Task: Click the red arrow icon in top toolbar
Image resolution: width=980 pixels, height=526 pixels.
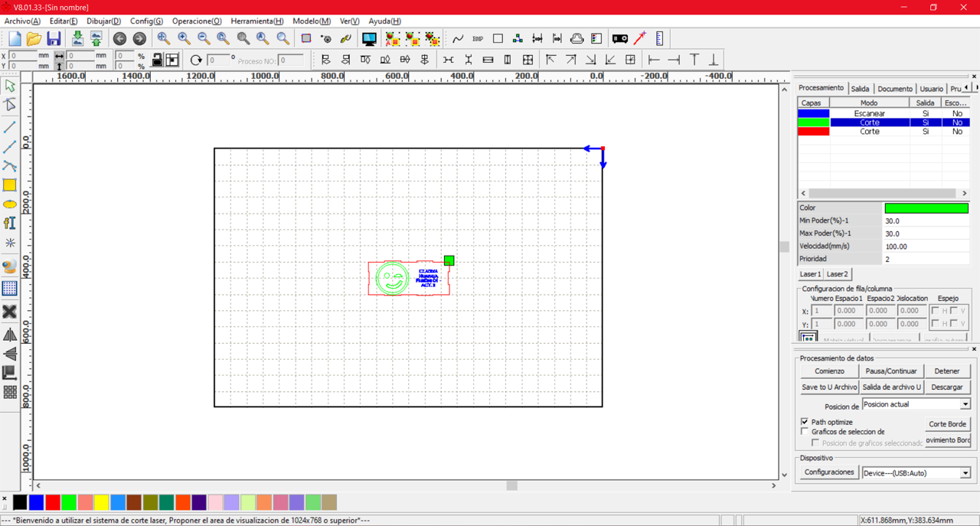Action: [x=640, y=38]
